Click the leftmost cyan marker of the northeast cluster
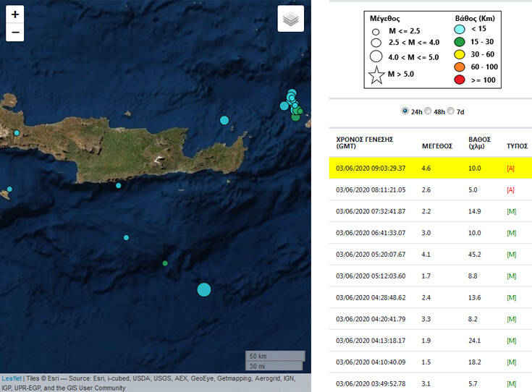 284,106
